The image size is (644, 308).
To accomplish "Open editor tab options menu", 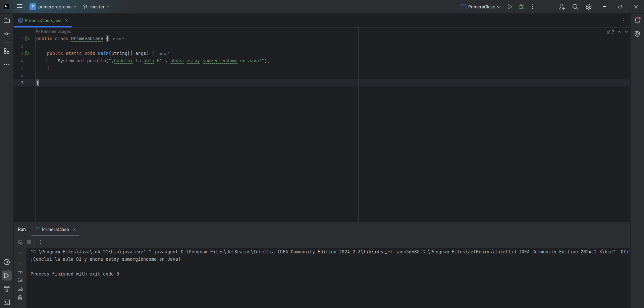I will point(624,20).
